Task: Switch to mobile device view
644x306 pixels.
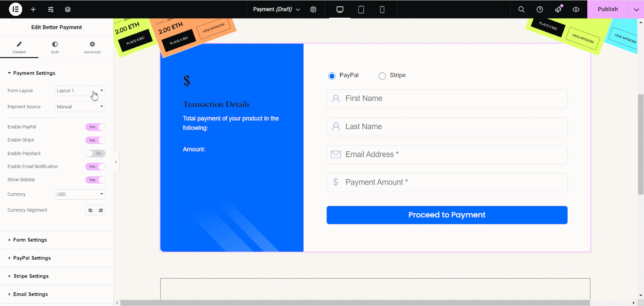Action: (382, 9)
